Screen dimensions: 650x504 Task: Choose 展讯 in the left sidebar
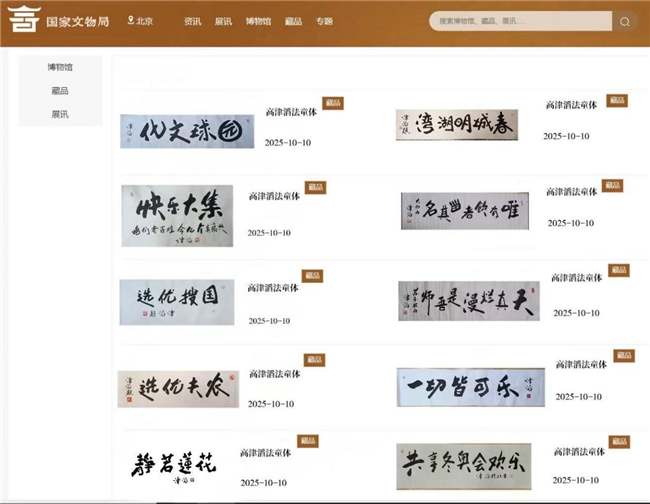(x=60, y=115)
